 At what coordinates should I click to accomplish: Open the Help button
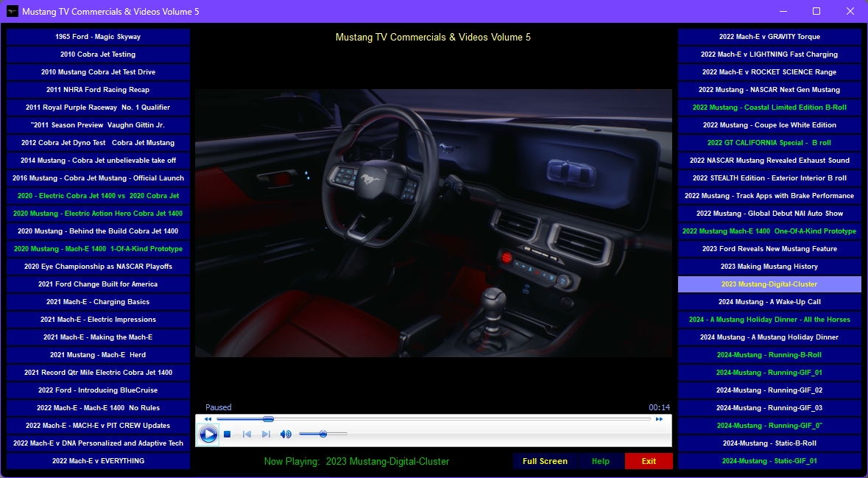(x=601, y=461)
